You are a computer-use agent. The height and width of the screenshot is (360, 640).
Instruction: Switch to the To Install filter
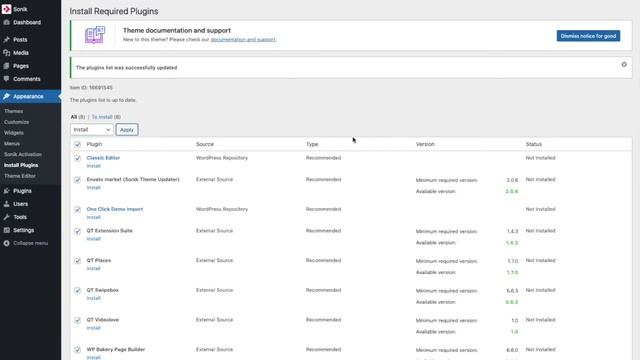(x=102, y=117)
